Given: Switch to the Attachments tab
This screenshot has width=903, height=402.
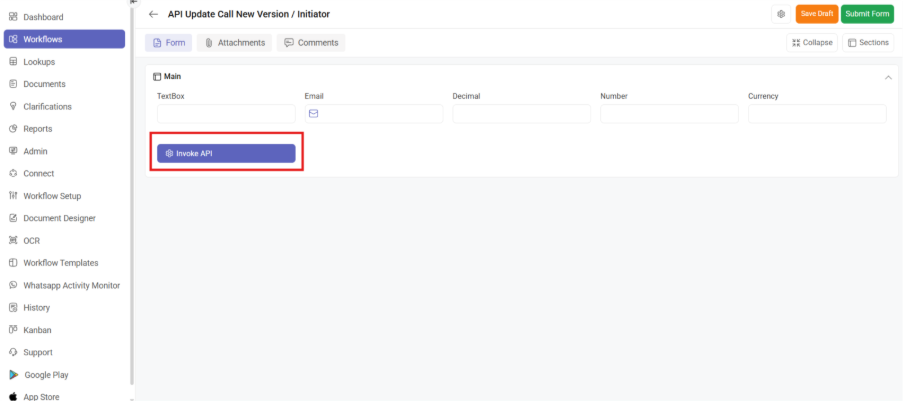Looking at the screenshot, I should click(x=234, y=43).
